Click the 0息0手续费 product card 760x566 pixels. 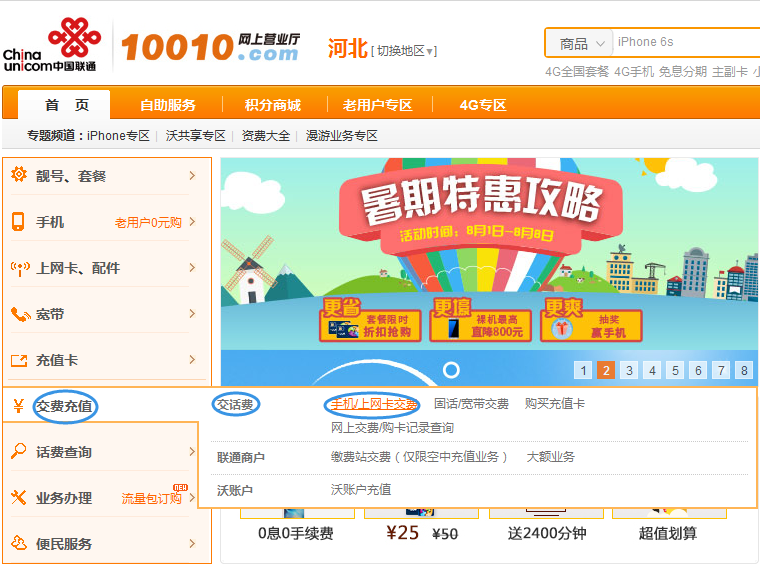click(x=296, y=525)
